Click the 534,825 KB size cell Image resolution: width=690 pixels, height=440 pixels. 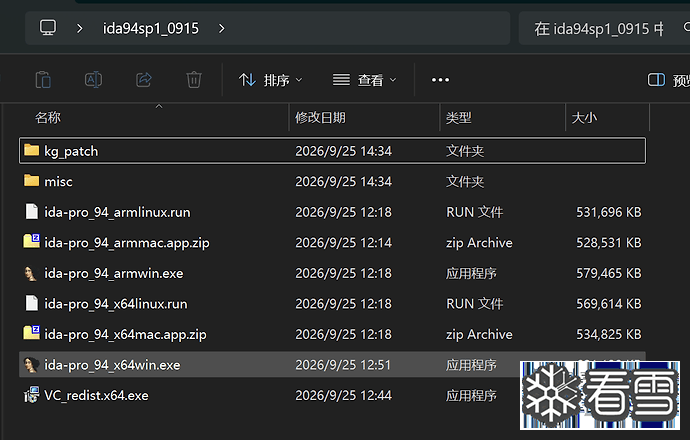pyautogui.click(x=609, y=334)
